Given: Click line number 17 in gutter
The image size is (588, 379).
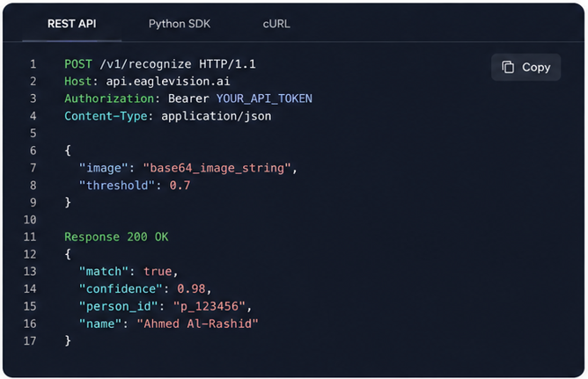Looking at the screenshot, I should click(x=30, y=341).
